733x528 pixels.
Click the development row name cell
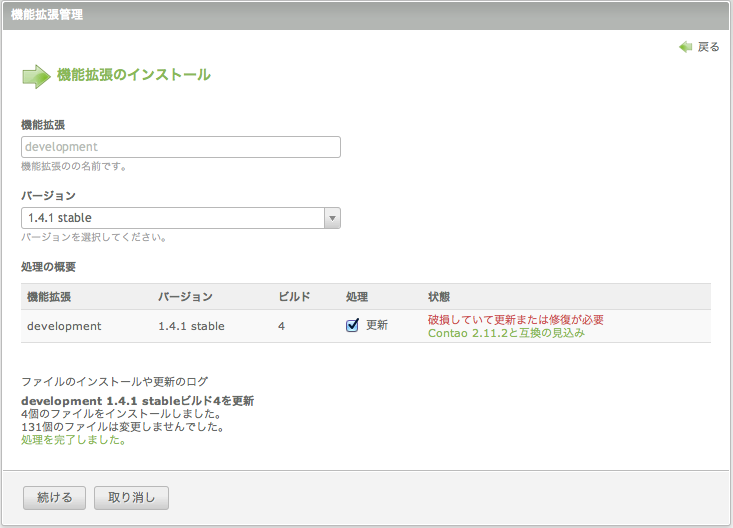(x=64, y=326)
